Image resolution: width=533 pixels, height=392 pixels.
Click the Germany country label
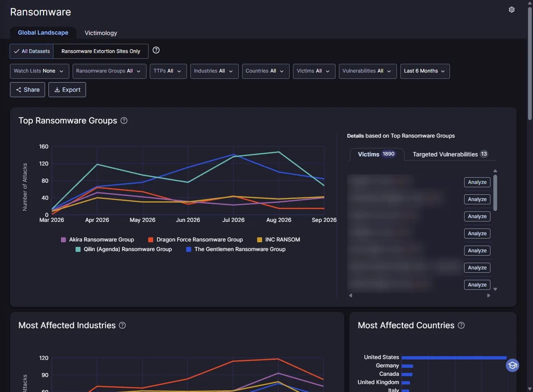[387, 366]
